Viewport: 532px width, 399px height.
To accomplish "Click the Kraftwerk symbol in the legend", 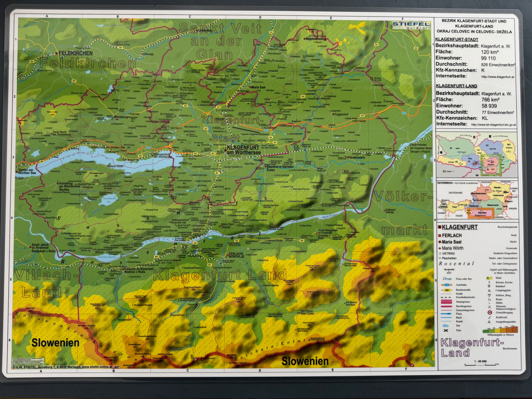I will click(x=489, y=317).
